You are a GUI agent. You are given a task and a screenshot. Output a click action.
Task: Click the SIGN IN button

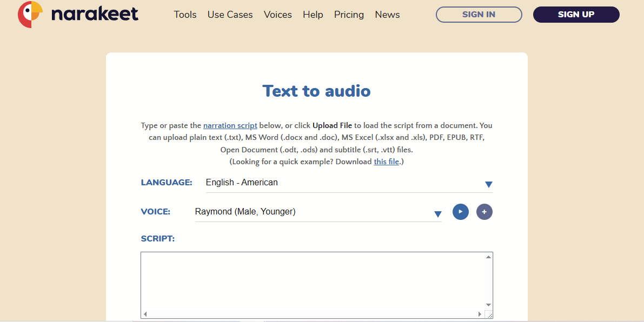click(x=479, y=15)
